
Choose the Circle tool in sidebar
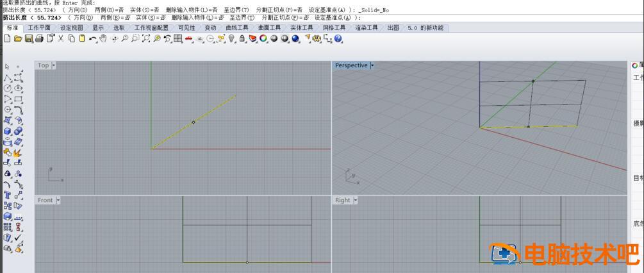(7, 88)
